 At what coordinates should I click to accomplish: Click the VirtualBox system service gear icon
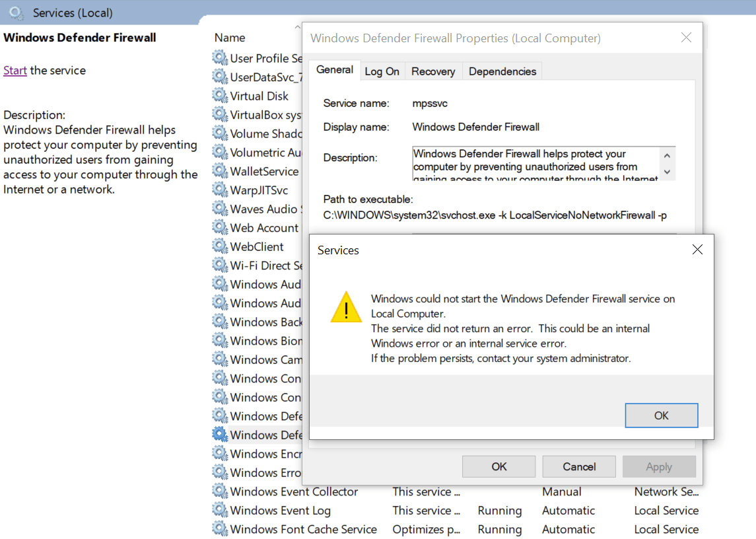coord(220,114)
